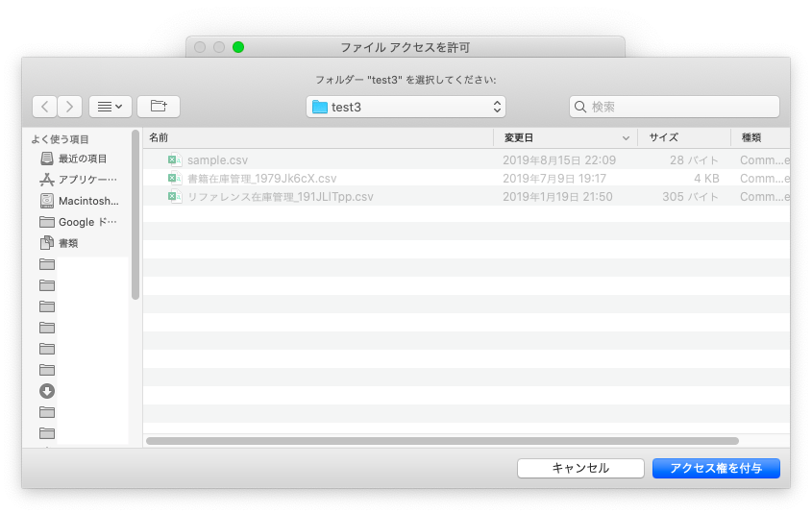Open the Downloads arrow icon in sidebar
Viewport: 812px width, 514px height.
click(x=47, y=391)
